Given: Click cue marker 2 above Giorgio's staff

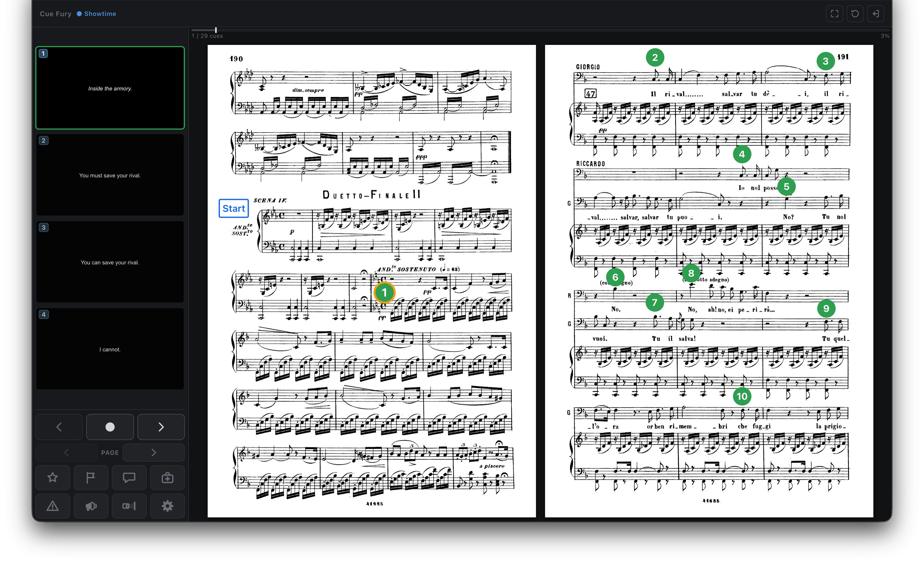Looking at the screenshot, I should [x=655, y=57].
